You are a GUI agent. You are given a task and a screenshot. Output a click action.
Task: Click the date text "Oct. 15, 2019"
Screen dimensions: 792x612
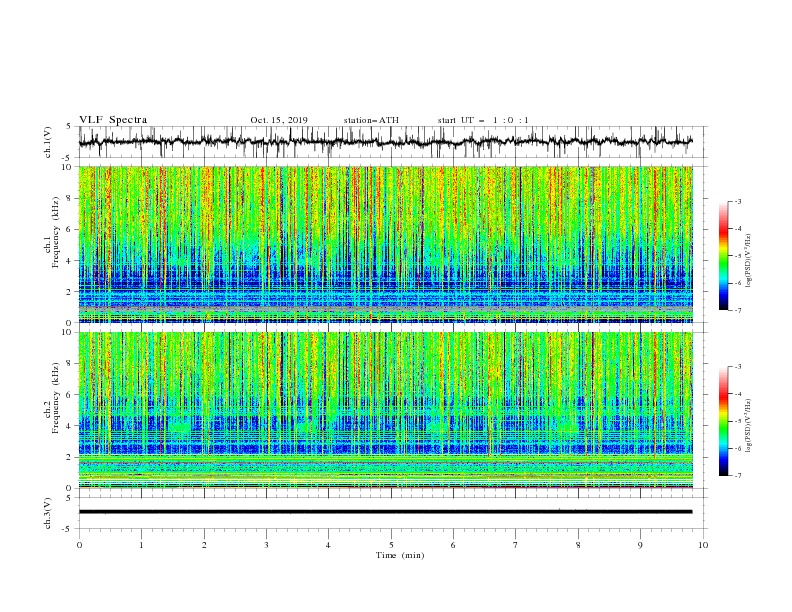(x=279, y=120)
